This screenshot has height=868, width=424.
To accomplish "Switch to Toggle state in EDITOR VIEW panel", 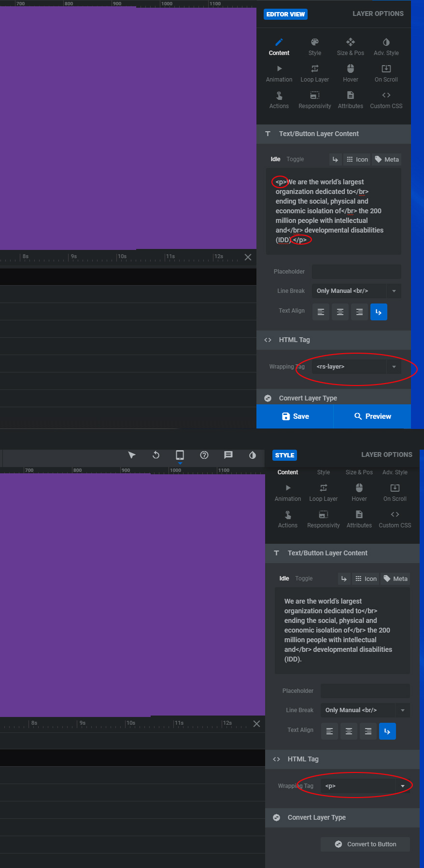I will (295, 159).
